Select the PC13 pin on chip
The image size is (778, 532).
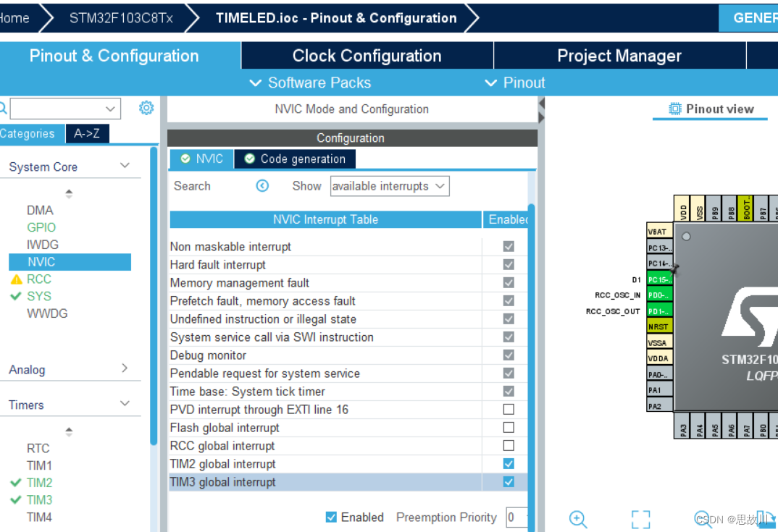(659, 248)
